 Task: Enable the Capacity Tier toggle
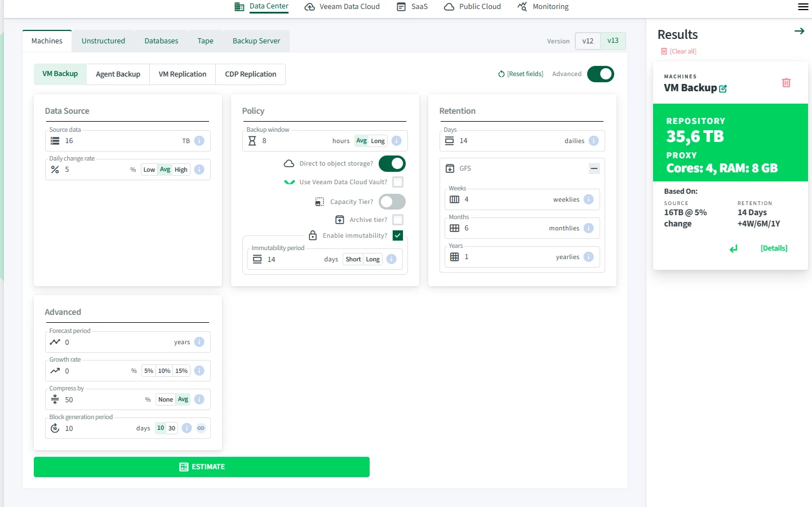[392, 202]
